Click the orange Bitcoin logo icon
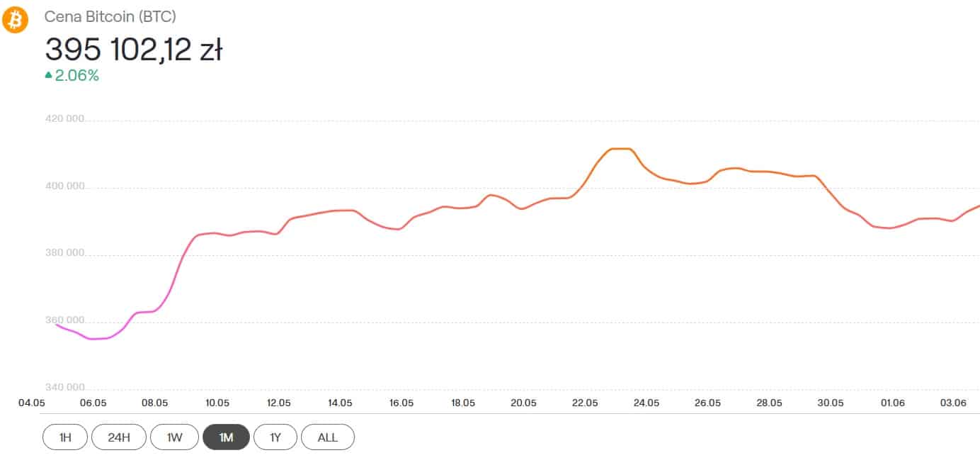980x465 pixels. click(x=15, y=20)
